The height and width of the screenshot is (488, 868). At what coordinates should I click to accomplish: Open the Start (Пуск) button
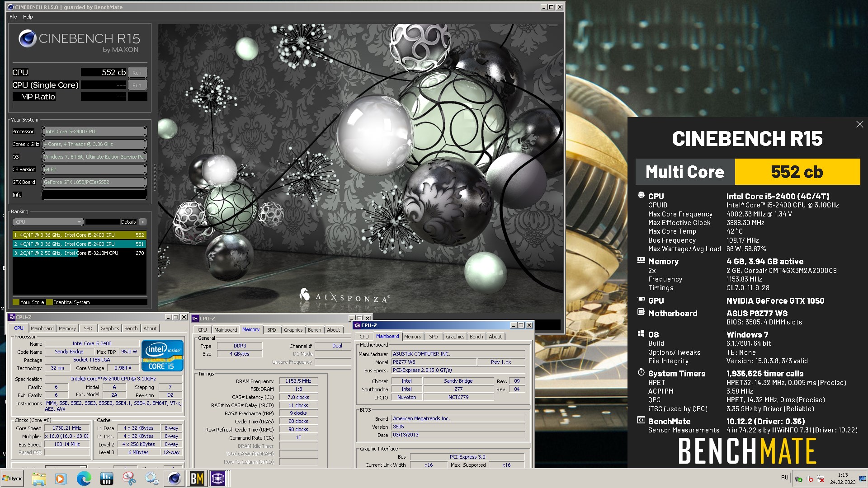pyautogui.click(x=12, y=479)
